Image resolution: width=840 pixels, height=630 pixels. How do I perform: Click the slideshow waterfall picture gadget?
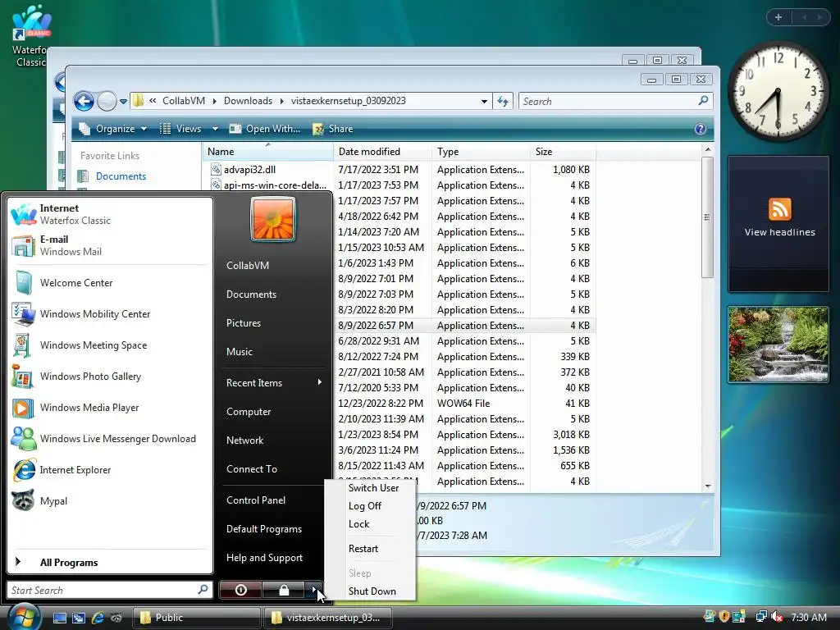(778, 345)
